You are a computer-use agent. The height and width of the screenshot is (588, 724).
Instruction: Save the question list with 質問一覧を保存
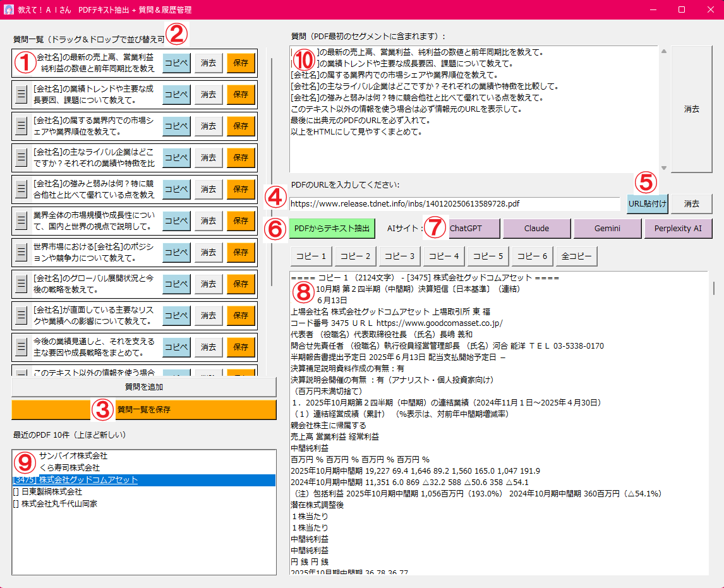coord(144,410)
